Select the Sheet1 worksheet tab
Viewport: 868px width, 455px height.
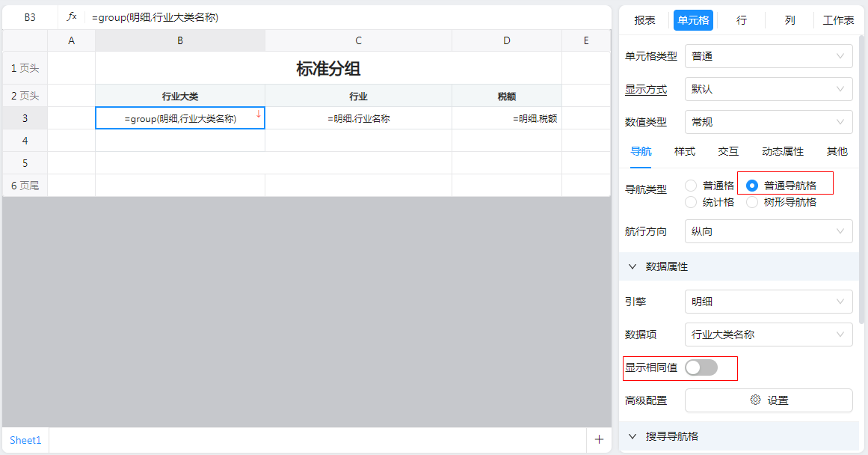pyautogui.click(x=25, y=440)
